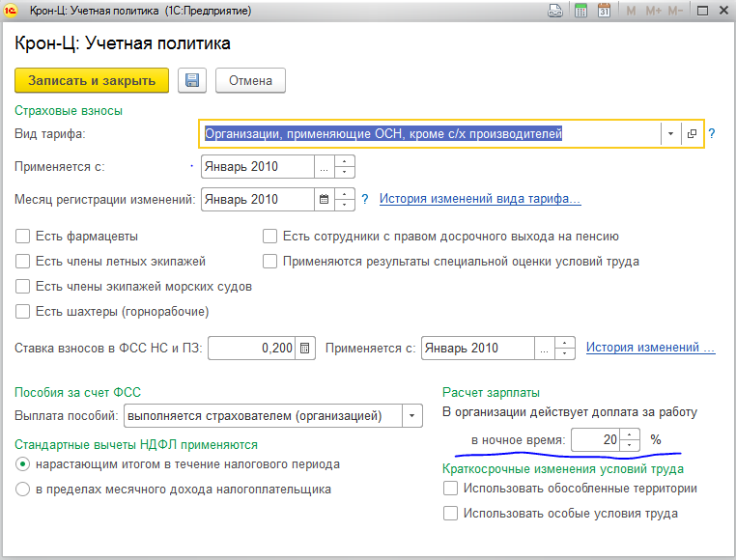736x560 pixels.
Task: Open 'История изменений вида тарифа...' link
Action: point(480,199)
